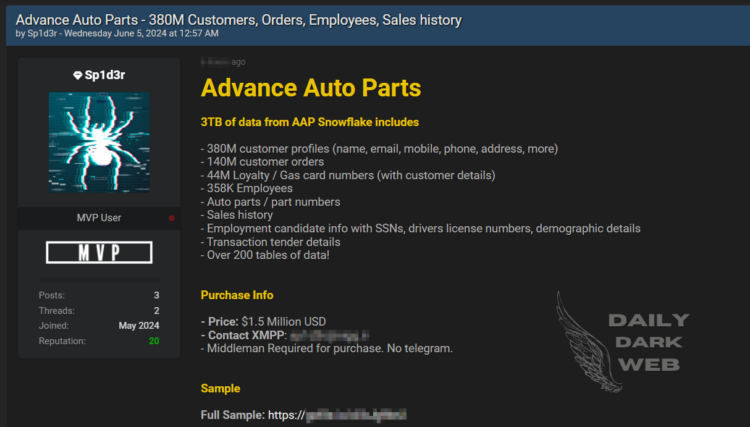
Task: Click the 140M customer orders line
Action: tap(262, 162)
